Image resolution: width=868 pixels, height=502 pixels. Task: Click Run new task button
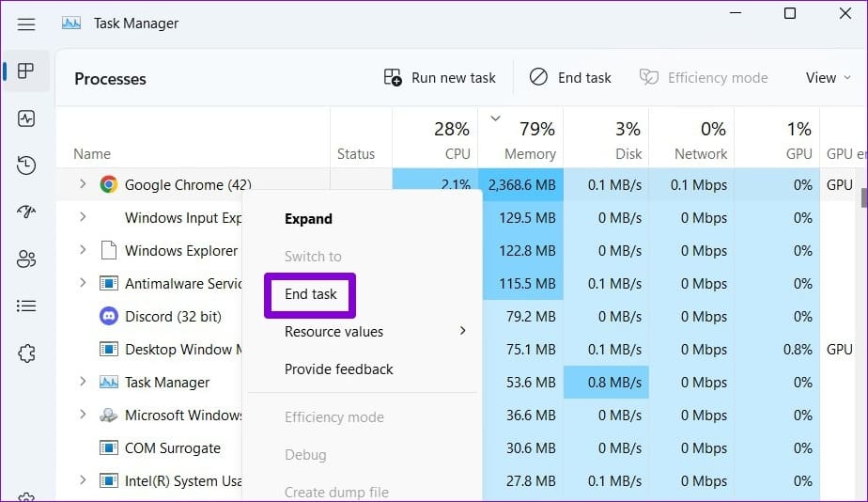pyautogui.click(x=440, y=78)
